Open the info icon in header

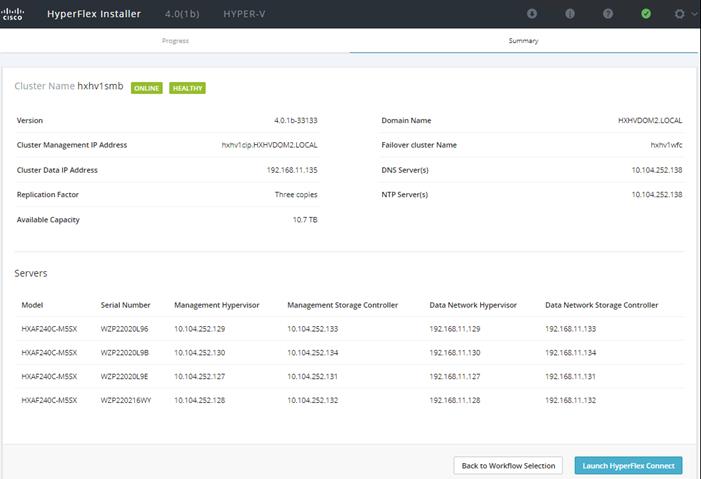point(570,14)
